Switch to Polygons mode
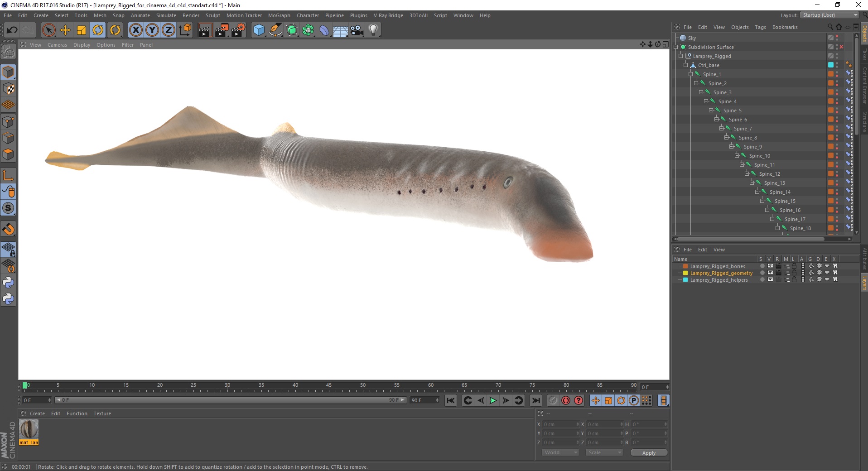This screenshot has height=471, width=868. (8, 154)
